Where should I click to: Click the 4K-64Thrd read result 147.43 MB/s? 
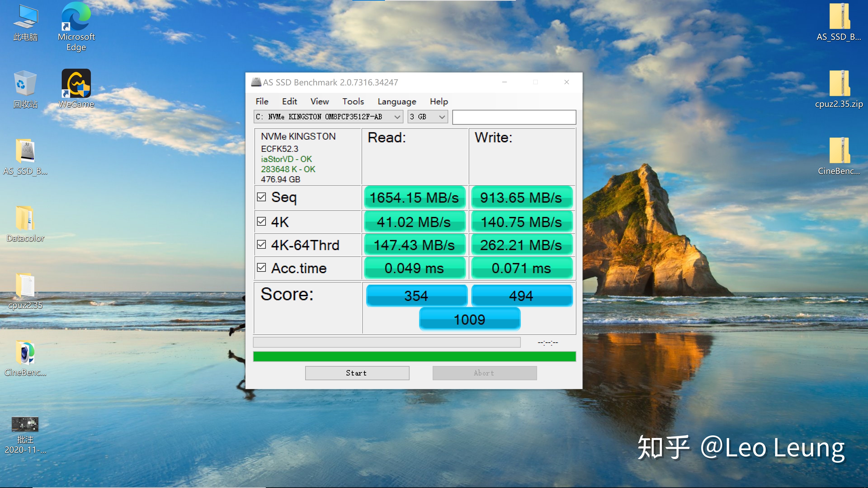click(x=415, y=245)
